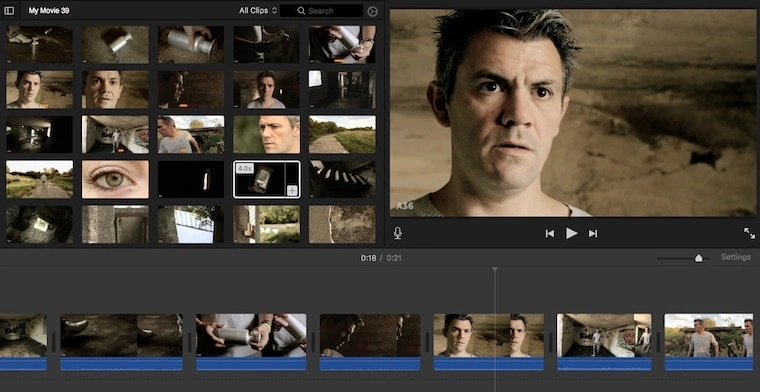Toggle the libraries sidebar icon
Image resolution: width=760 pixels, height=392 pixels.
click(x=9, y=11)
